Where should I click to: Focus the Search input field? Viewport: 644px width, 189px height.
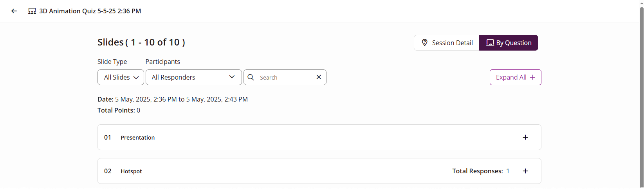[x=285, y=77]
